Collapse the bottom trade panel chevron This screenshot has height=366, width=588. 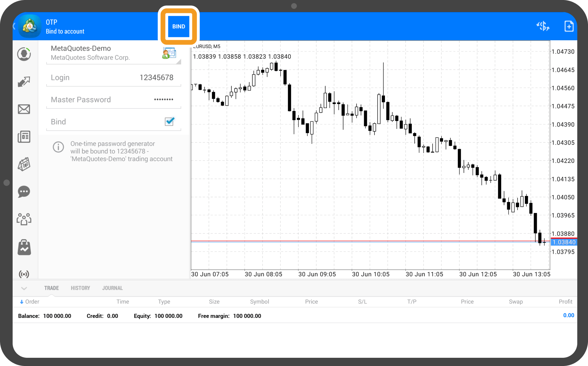pos(24,288)
